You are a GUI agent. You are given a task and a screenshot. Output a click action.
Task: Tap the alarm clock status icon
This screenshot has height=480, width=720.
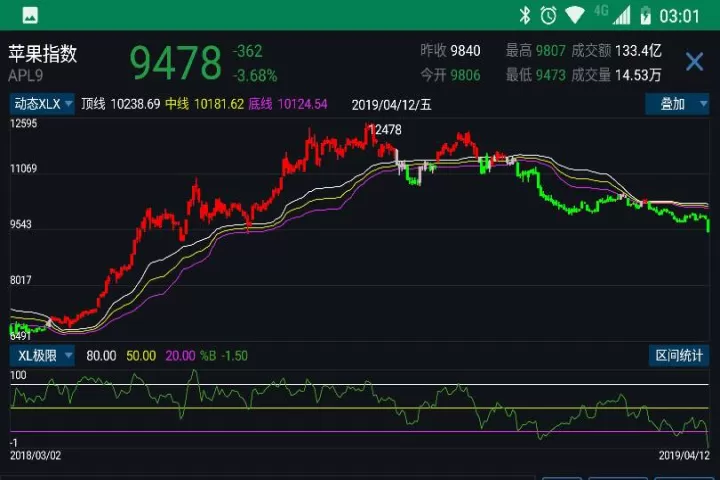548,16
